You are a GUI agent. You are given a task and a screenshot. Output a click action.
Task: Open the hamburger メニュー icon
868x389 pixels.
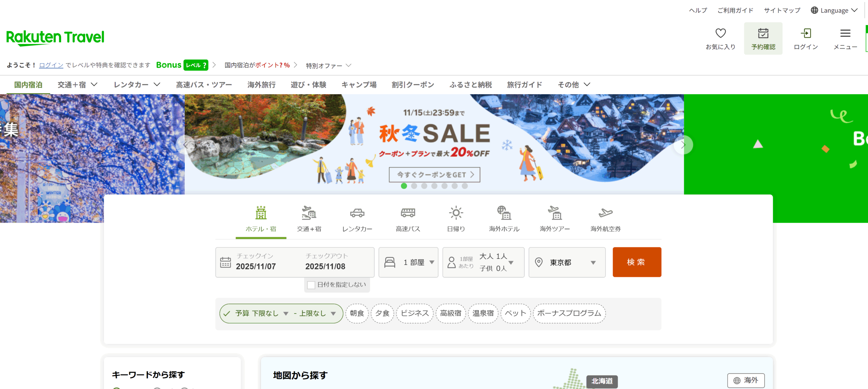click(845, 34)
